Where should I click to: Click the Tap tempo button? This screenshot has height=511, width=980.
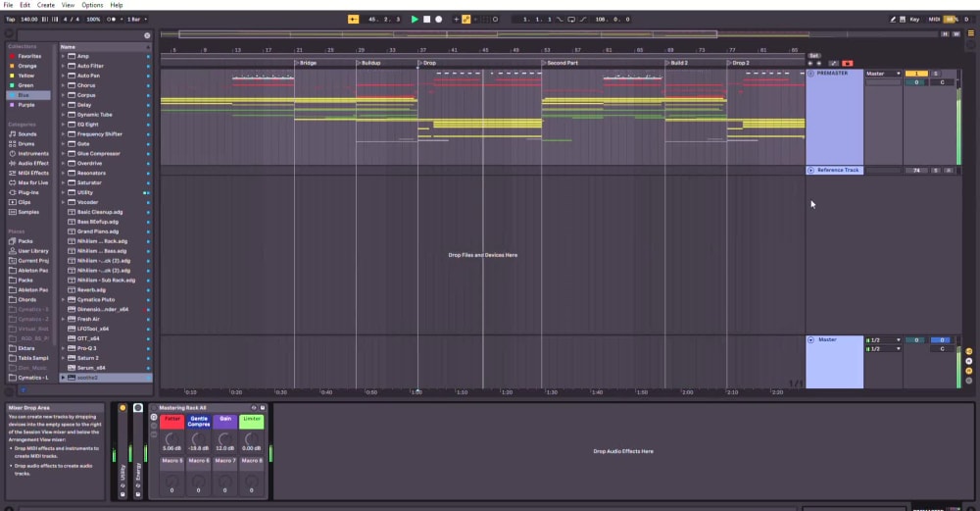click(x=11, y=20)
